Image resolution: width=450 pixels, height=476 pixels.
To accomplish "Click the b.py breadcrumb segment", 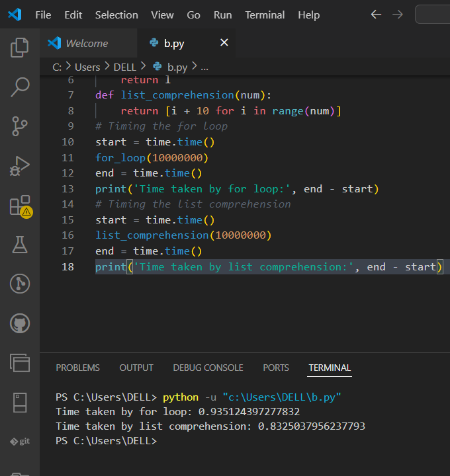I will [x=177, y=67].
